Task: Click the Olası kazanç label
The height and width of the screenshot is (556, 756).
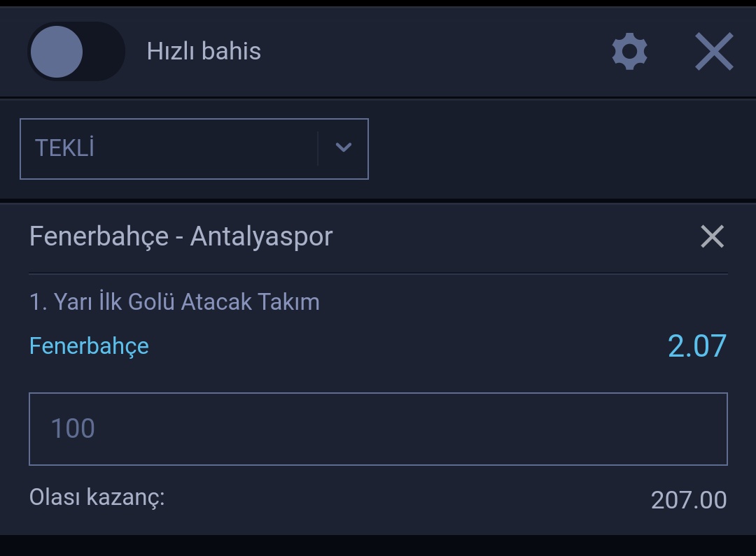Action: [97, 497]
